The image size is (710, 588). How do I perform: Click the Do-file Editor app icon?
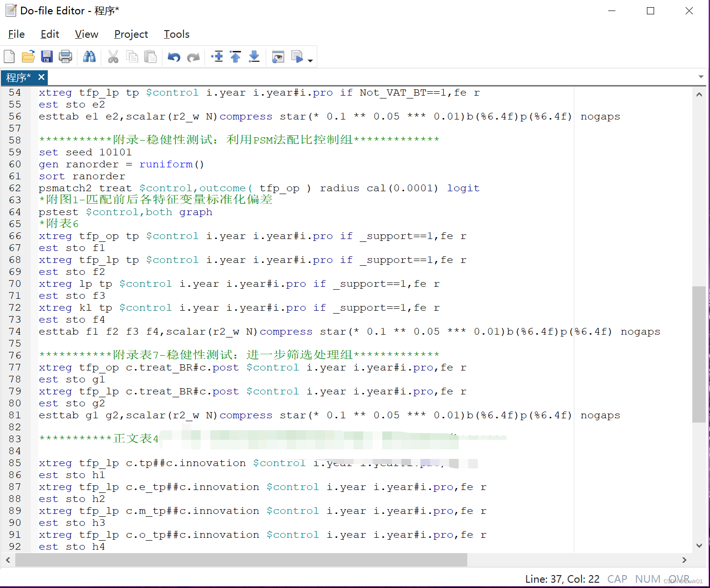coord(11,10)
